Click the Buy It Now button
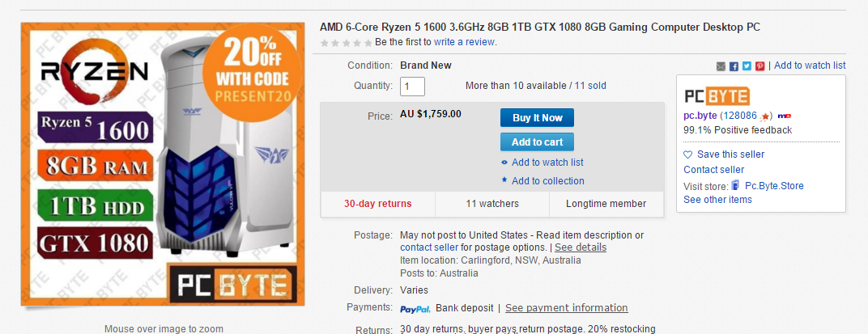 [537, 118]
